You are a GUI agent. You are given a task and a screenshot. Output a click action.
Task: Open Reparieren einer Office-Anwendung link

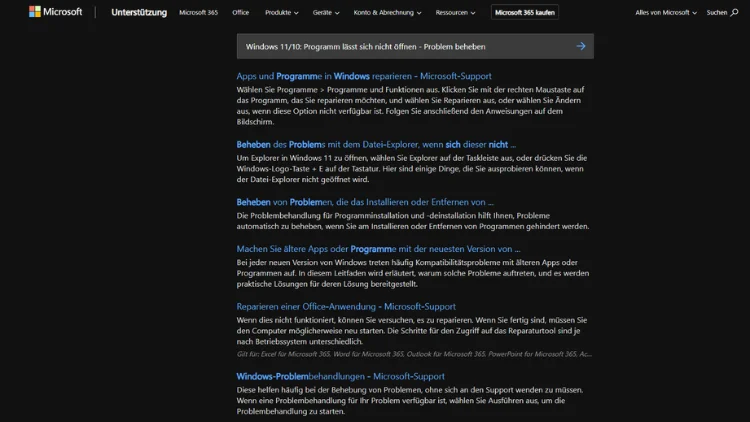point(346,306)
